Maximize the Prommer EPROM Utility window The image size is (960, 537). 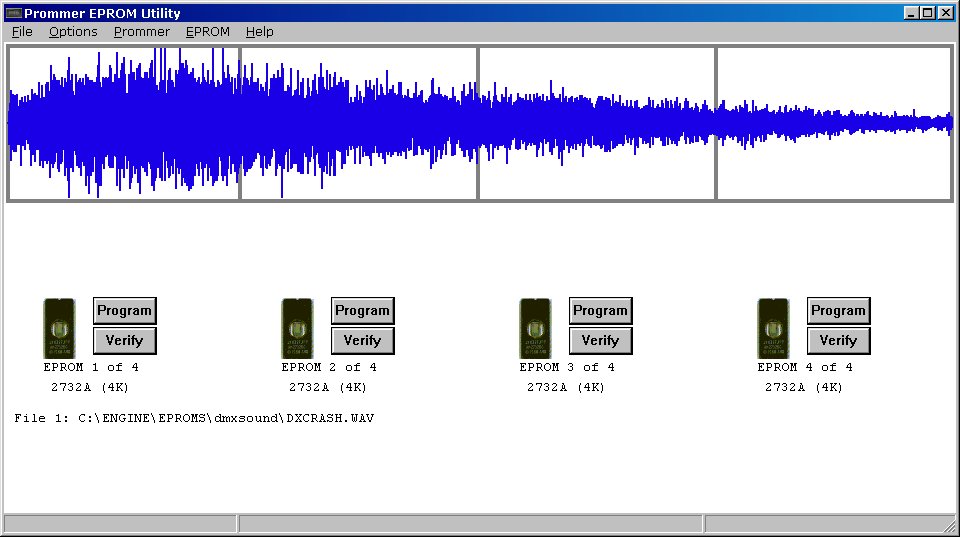click(928, 13)
